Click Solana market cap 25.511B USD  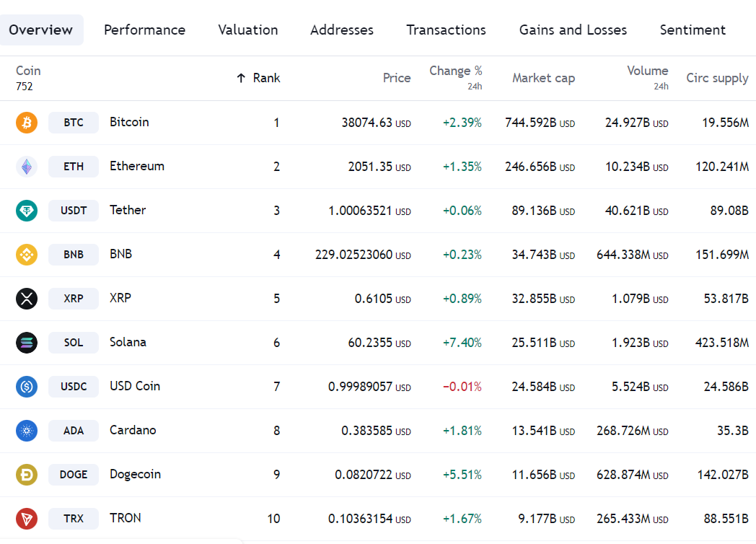(543, 343)
